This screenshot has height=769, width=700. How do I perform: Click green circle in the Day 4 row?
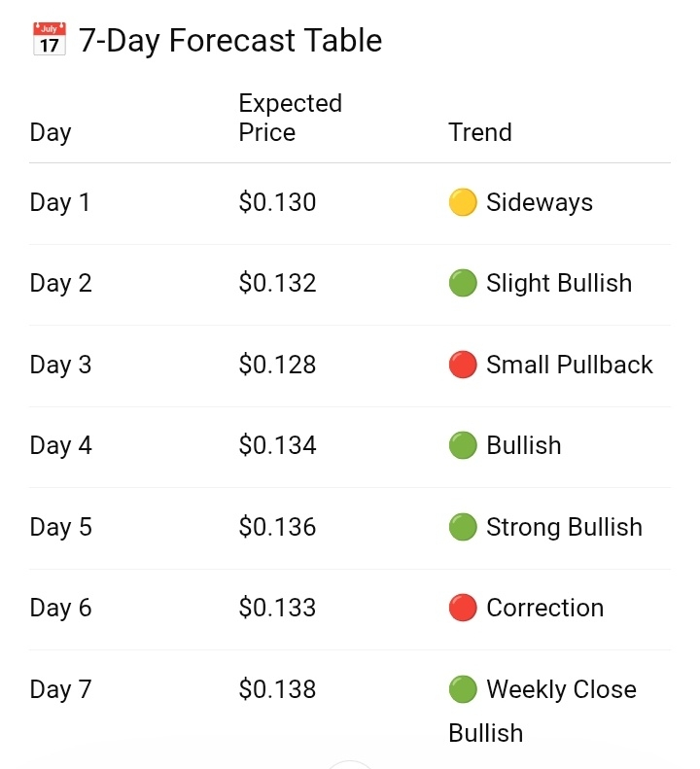tap(463, 446)
